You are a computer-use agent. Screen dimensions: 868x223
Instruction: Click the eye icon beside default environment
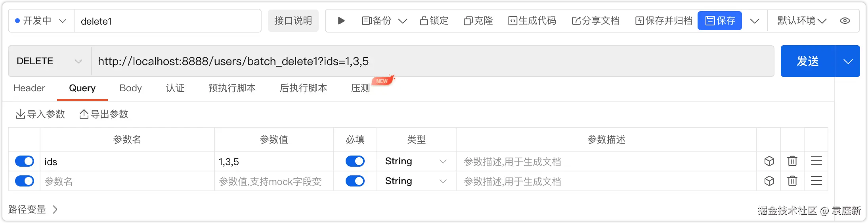(845, 21)
